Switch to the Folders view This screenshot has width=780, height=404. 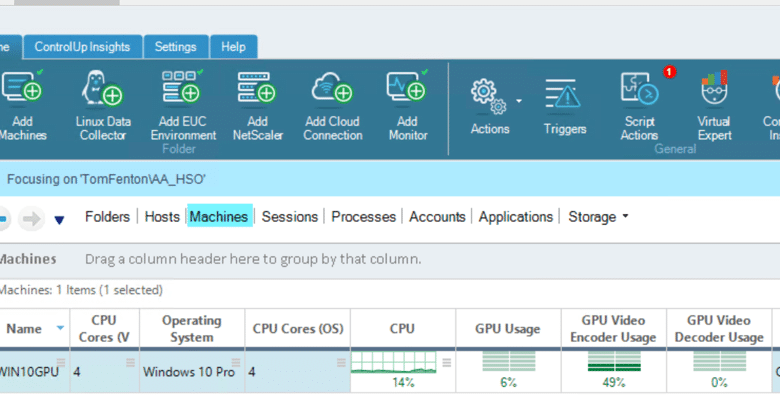coord(107,217)
